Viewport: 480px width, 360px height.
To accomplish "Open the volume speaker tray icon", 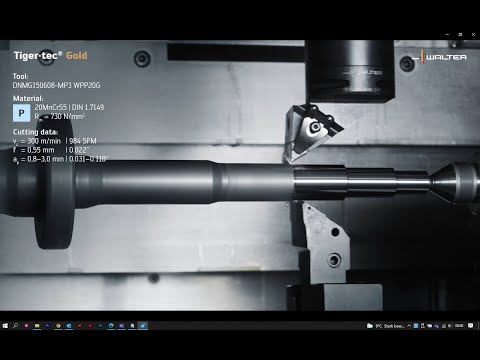I will coord(450,326).
